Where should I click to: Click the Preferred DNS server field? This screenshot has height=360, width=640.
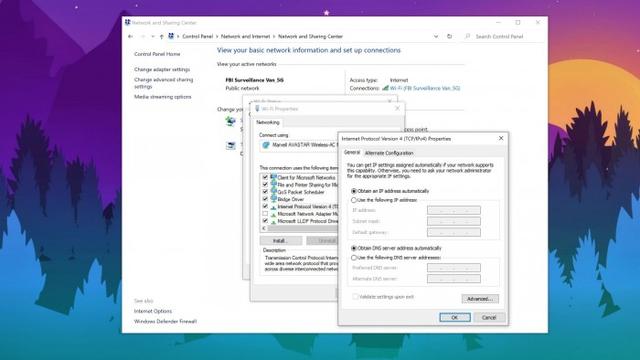[454, 268]
